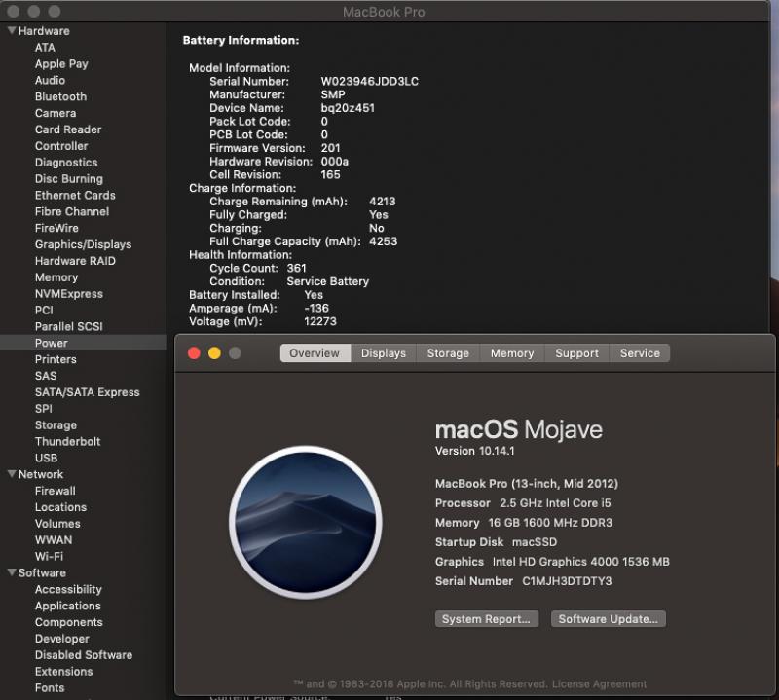Click the Version 10.14.1 text
This screenshot has width=779, height=700.
[x=474, y=451]
